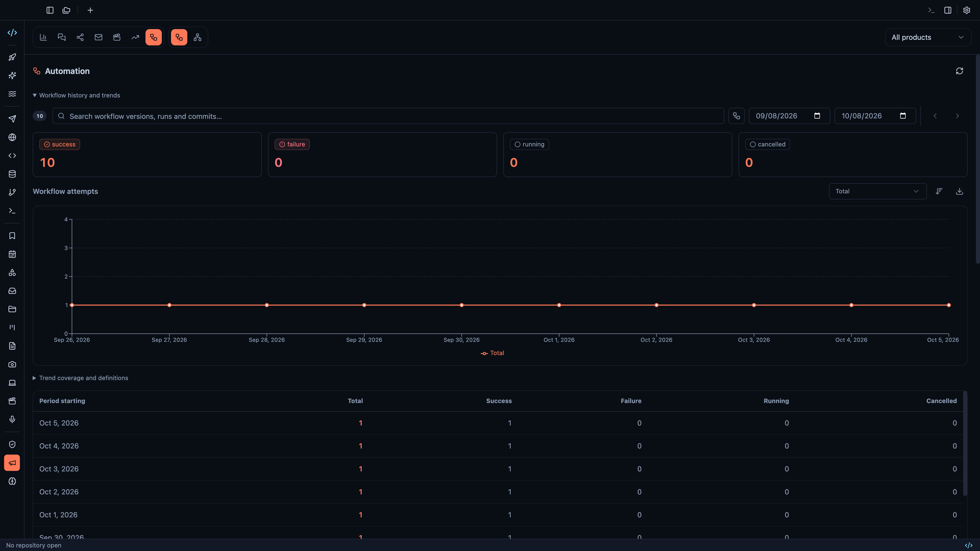
Task: Select the trending arrow toolbar icon
Action: point(135,37)
